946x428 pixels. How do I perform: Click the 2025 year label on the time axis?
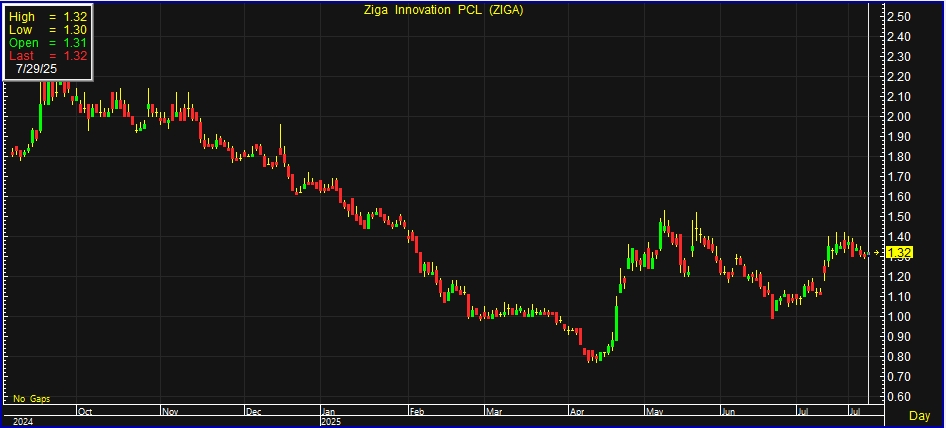[332, 421]
